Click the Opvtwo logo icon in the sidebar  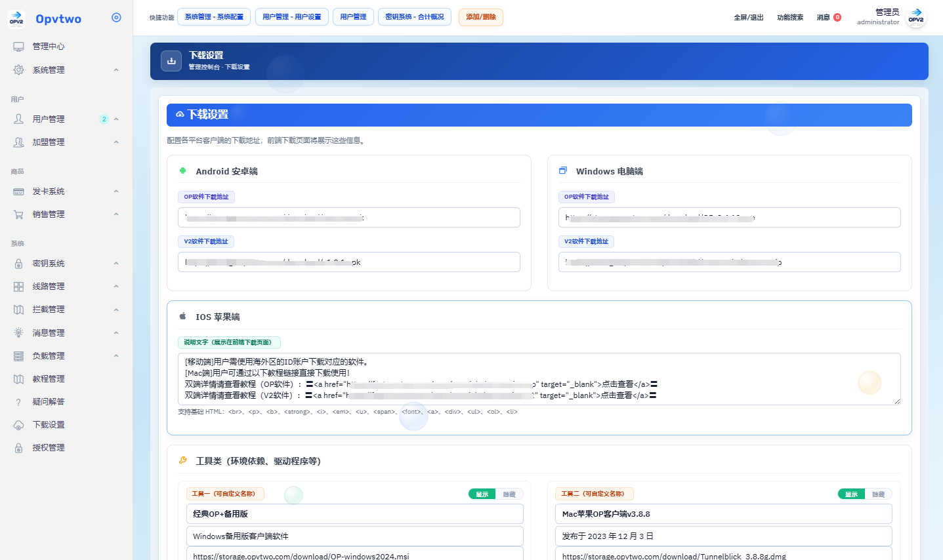pyautogui.click(x=16, y=19)
